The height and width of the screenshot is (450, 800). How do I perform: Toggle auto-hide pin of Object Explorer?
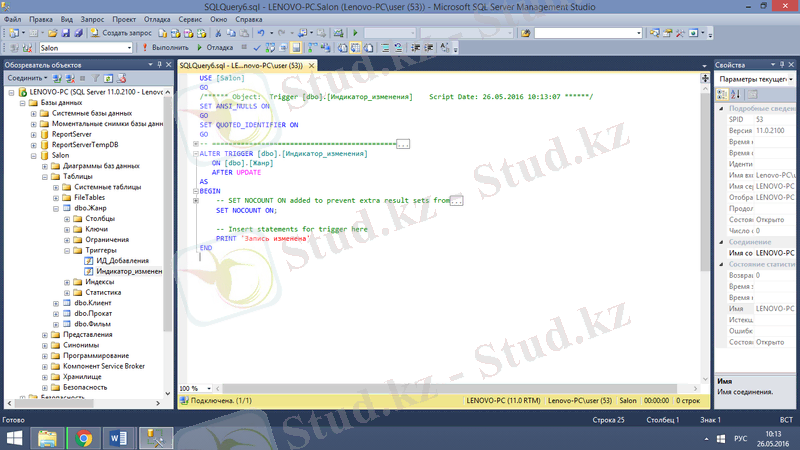[159, 65]
